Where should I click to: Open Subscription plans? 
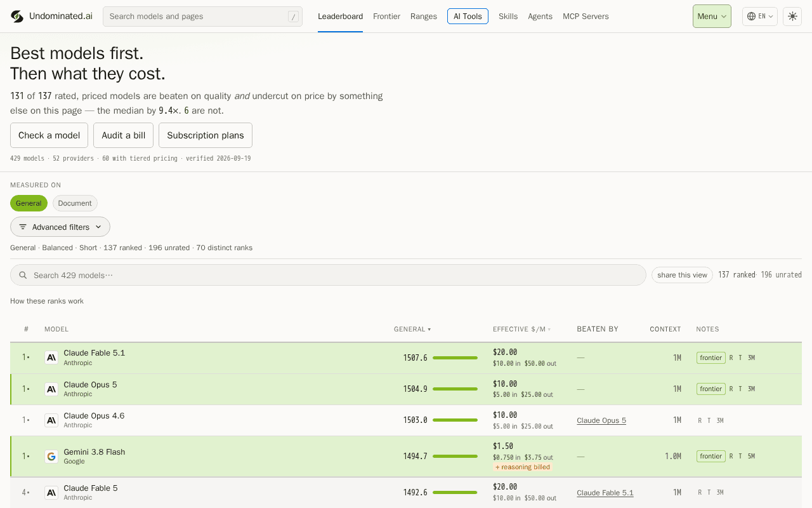pyautogui.click(x=206, y=135)
